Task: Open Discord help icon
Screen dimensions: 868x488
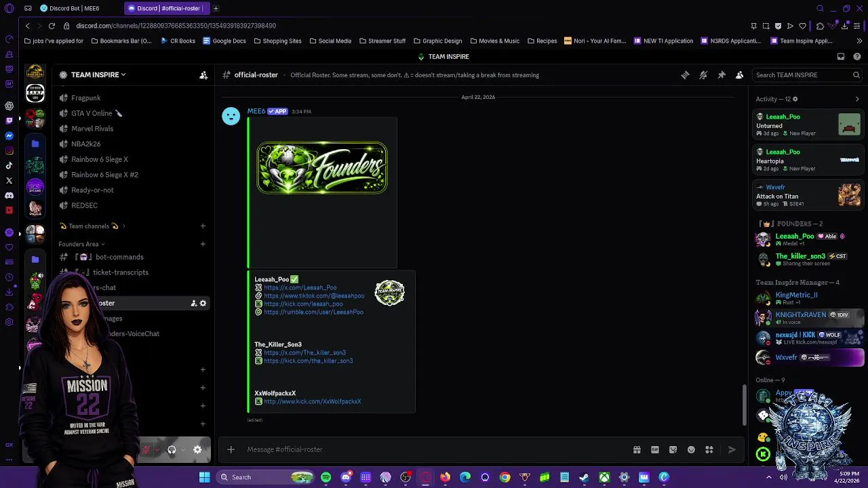Action: pyautogui.click(x=856, y=57)
